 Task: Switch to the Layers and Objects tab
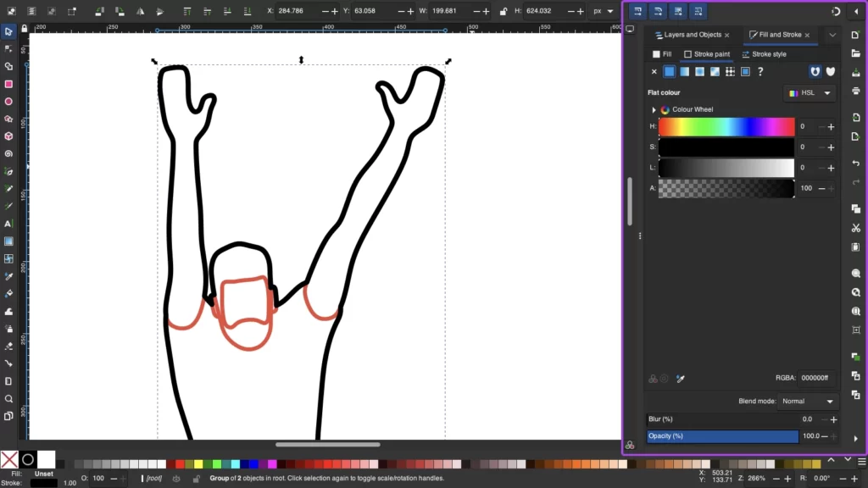[692, 35]
